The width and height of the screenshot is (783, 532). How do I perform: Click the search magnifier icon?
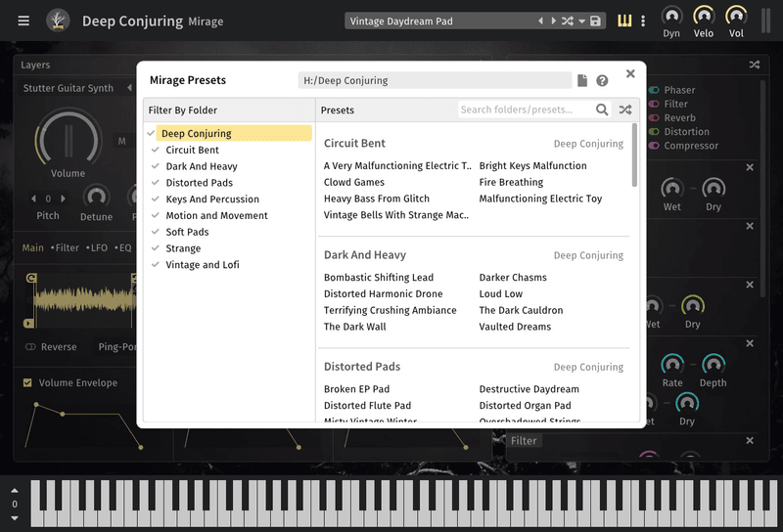pos(602,111)
